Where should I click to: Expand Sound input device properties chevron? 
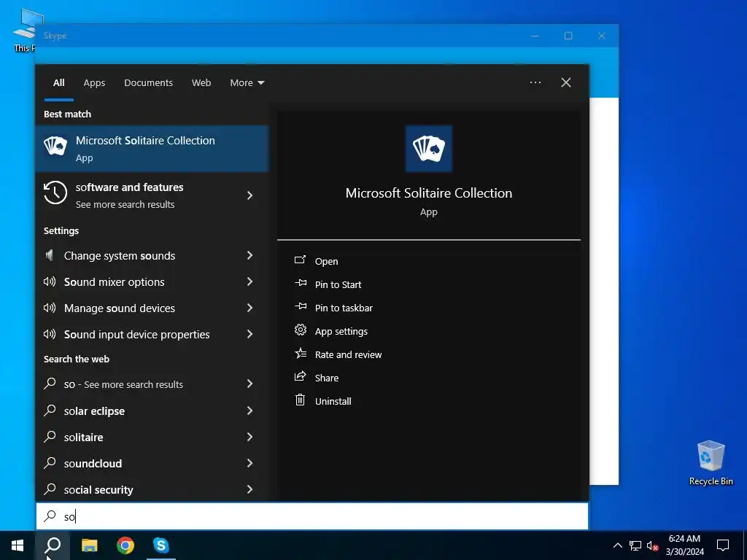click(249, 334)
